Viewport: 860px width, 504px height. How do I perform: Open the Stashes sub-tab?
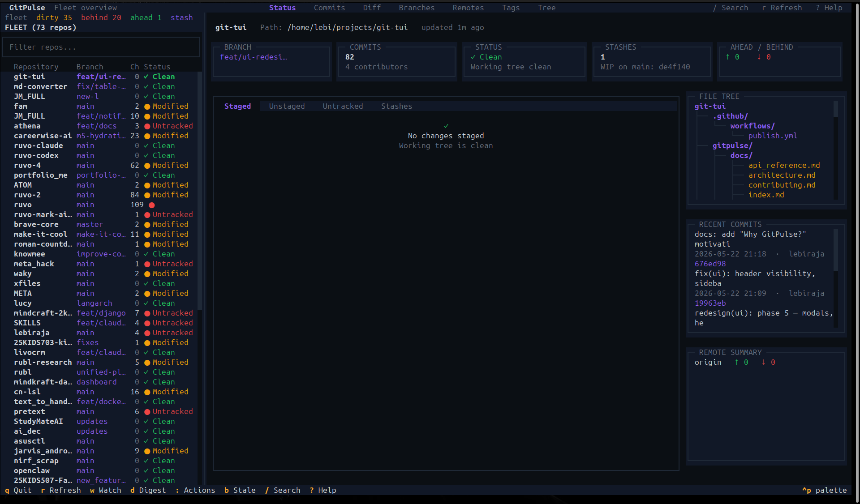pos(396,106)
